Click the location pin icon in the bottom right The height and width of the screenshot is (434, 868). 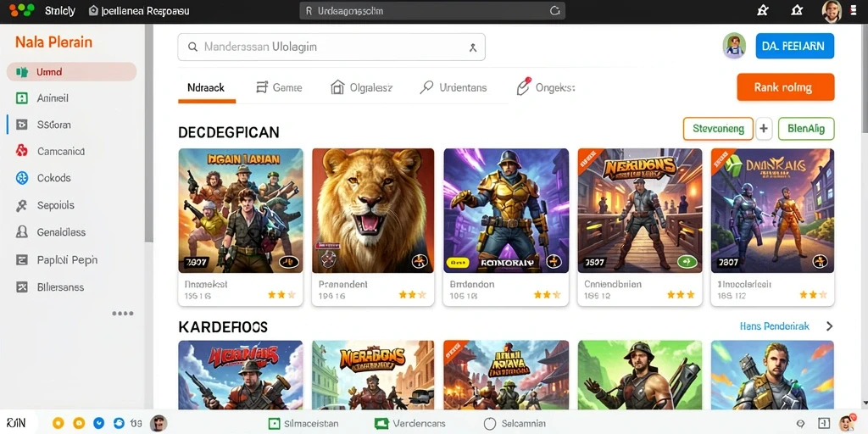800,424
